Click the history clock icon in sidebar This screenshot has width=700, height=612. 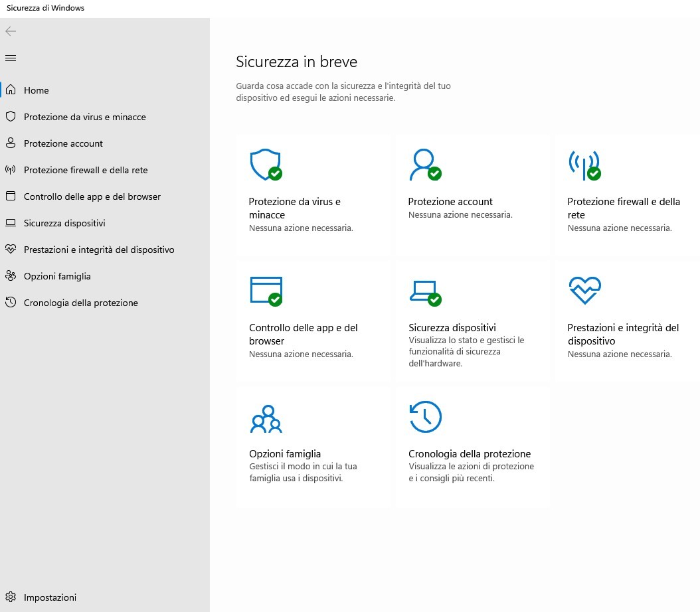tap(11, 303)
